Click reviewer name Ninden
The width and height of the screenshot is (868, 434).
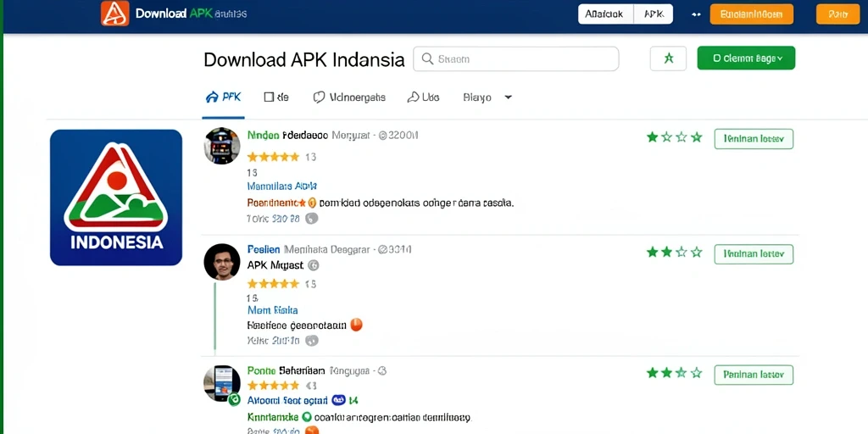point(263,135)
